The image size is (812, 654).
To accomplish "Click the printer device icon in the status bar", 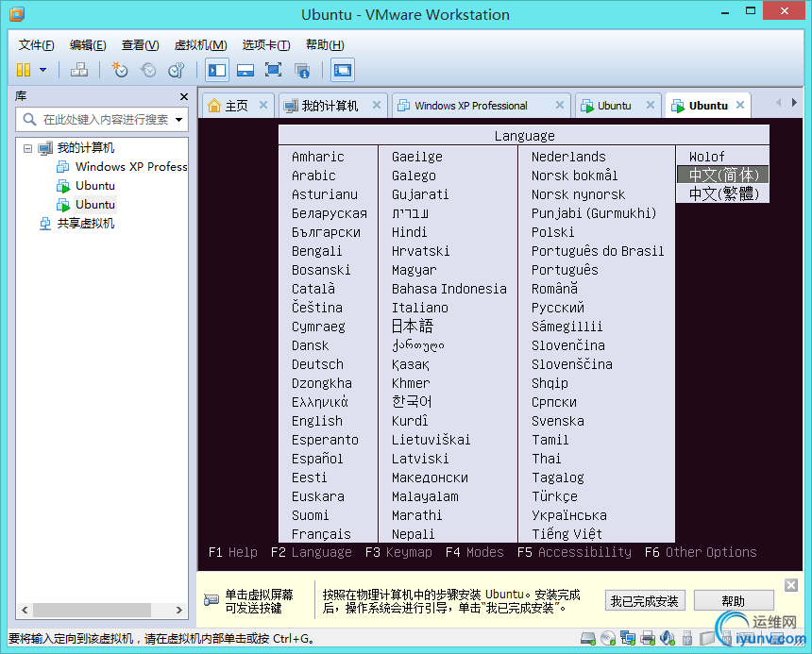I will click(648, 637).
